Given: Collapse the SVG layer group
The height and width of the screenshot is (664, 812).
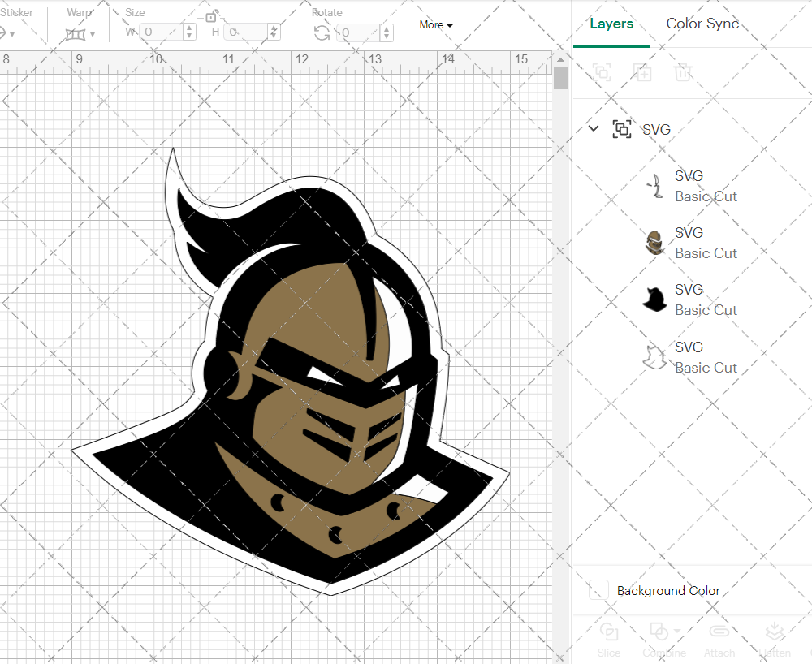Looking at the screenshot, I should [593, 128].
